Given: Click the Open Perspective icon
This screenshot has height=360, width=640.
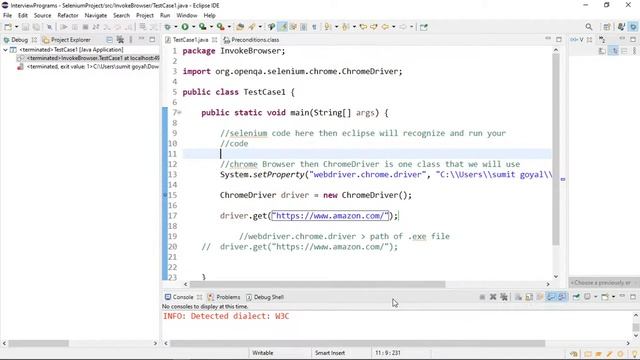Looking at the screenshot, I should point(607,27).
